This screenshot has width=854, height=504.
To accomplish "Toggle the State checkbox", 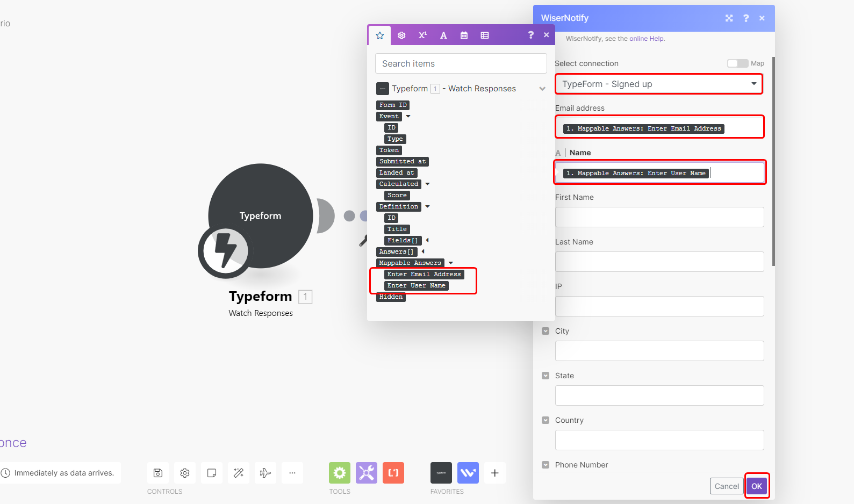I will tap(546, 376).
